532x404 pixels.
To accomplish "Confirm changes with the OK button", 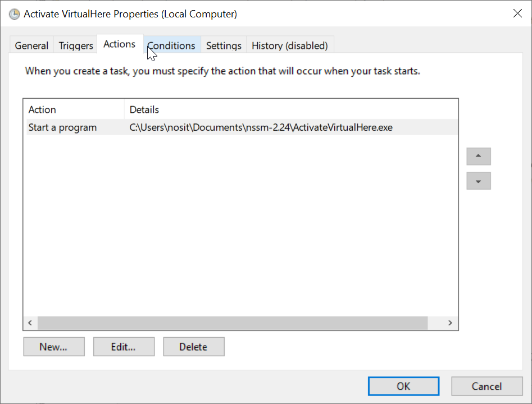I will [x=403, y=386].
